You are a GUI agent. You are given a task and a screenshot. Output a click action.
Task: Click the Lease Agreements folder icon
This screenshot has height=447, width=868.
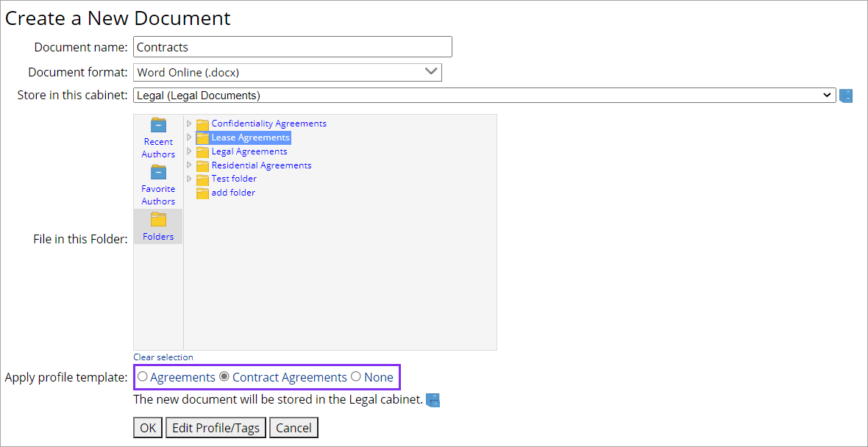point(202,137)
